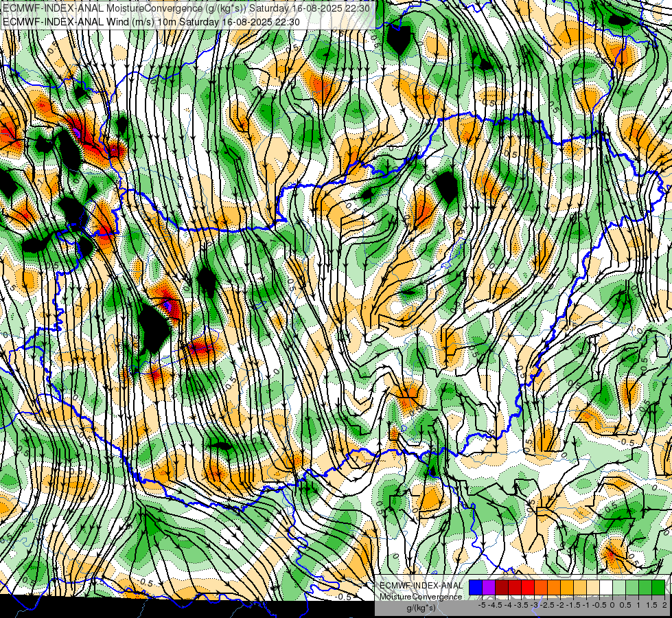
Task: Click the legend's -1.5 tick label
Action: pyautogui.click(x=573, y=605)
